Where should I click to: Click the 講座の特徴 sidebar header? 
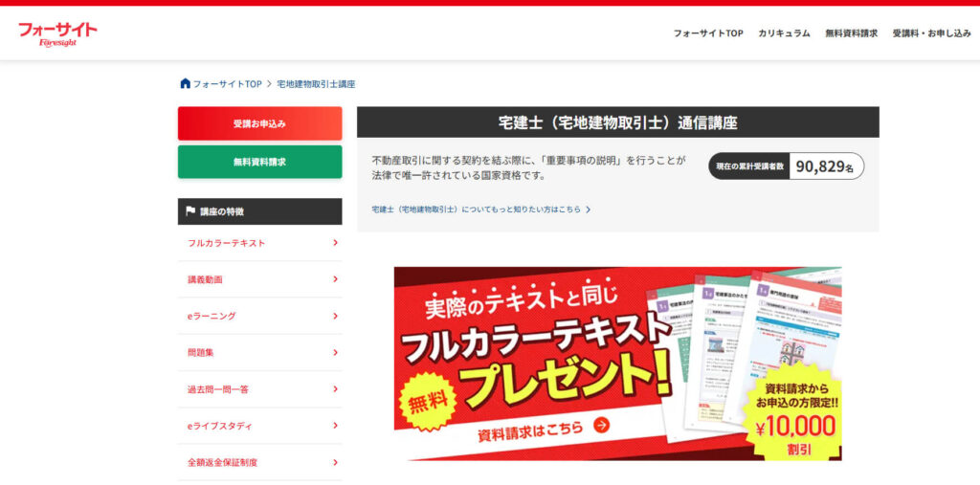click(x=260, y=211)
